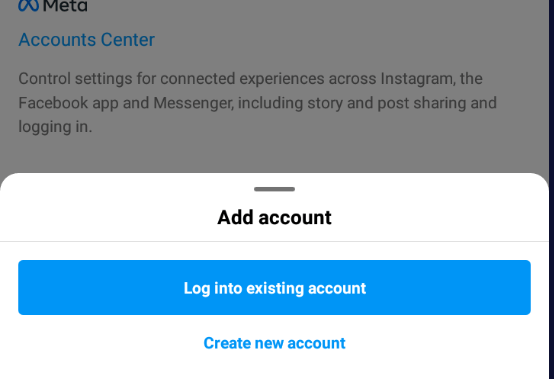Click the 'logging in.' text
The image size is (554, 379).
click(55, 127)
